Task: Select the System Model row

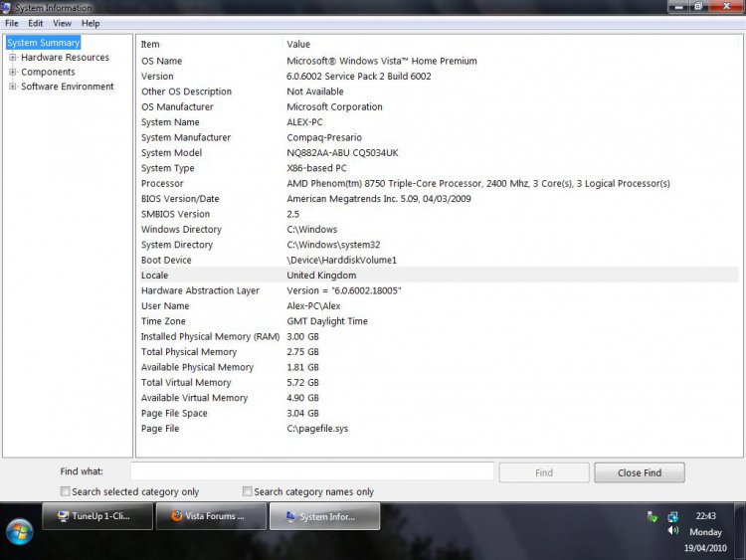Action: point(439,153)
